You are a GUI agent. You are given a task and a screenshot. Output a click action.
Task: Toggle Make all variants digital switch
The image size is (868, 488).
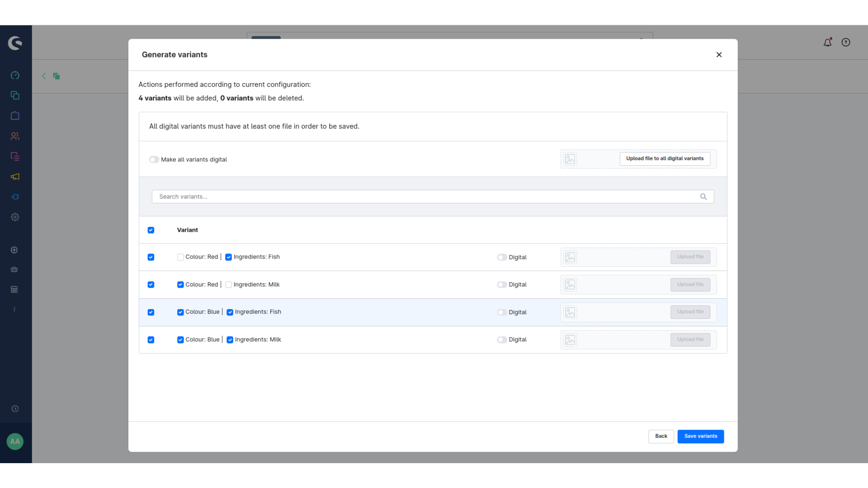(154, 160)
